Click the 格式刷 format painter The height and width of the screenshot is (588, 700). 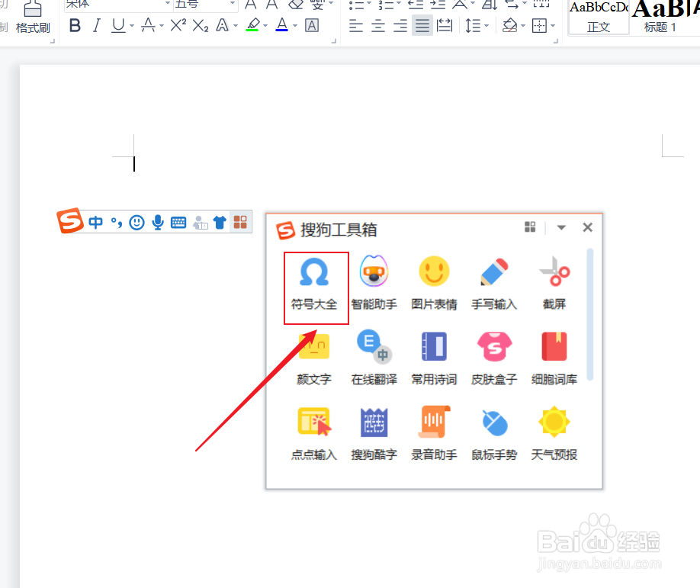tap(33, 17)
